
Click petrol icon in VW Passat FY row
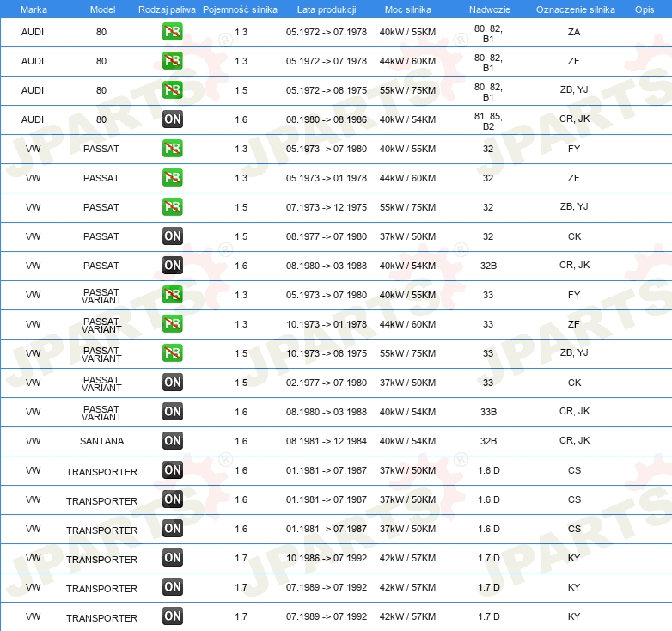[172, 149]
